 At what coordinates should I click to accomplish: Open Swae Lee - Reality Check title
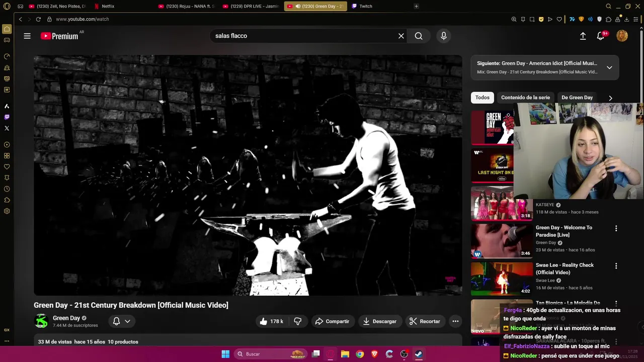(565, 269)
